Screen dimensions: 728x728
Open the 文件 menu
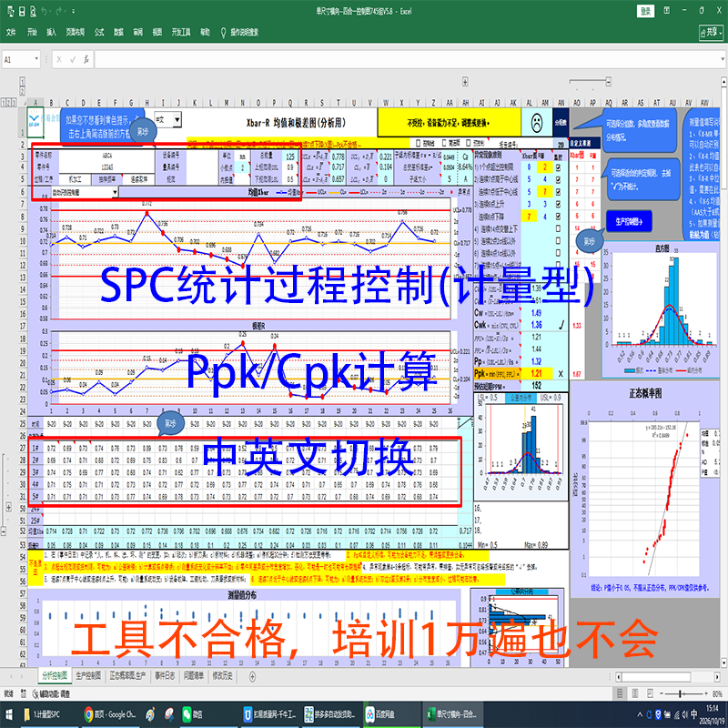pos(11,32)
